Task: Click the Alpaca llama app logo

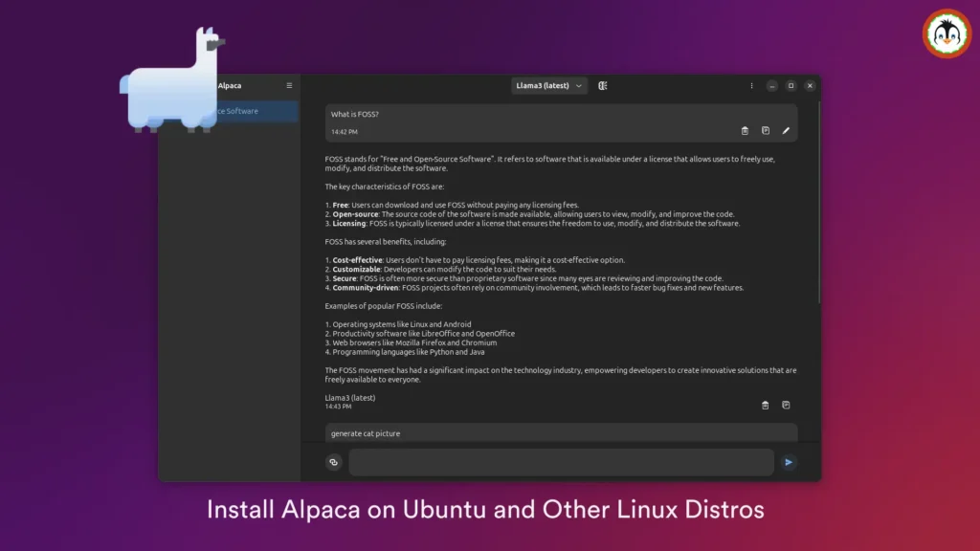Action: (x=172, y=81)
